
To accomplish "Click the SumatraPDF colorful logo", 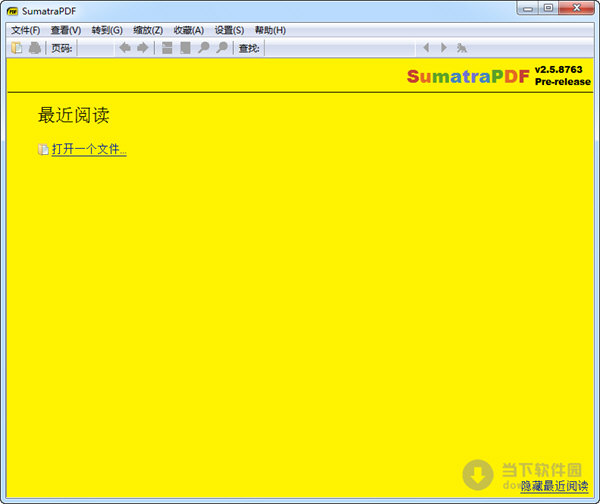I will (x=468, y=76).
